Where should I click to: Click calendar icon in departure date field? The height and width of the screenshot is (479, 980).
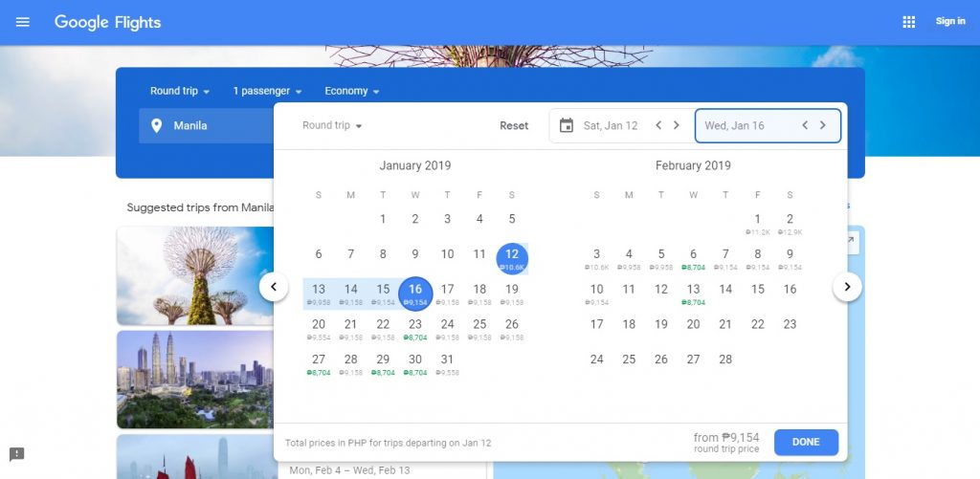coord(567,125)
